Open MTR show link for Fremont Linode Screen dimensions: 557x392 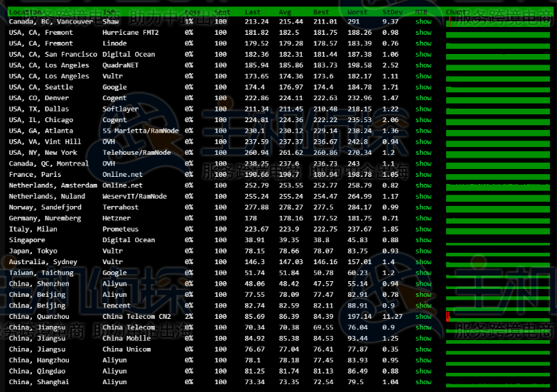423,44
